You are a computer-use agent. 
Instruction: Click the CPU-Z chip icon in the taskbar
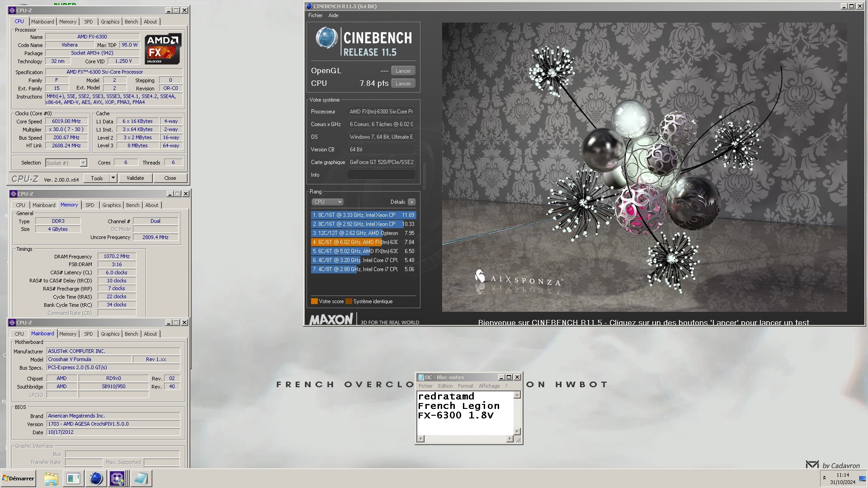117,479
